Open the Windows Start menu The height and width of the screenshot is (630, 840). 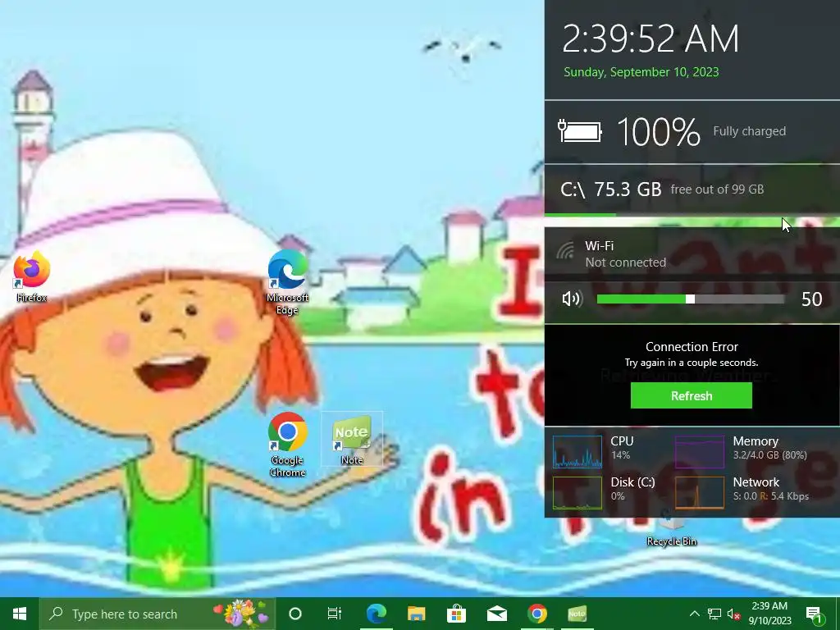point(20,614)
